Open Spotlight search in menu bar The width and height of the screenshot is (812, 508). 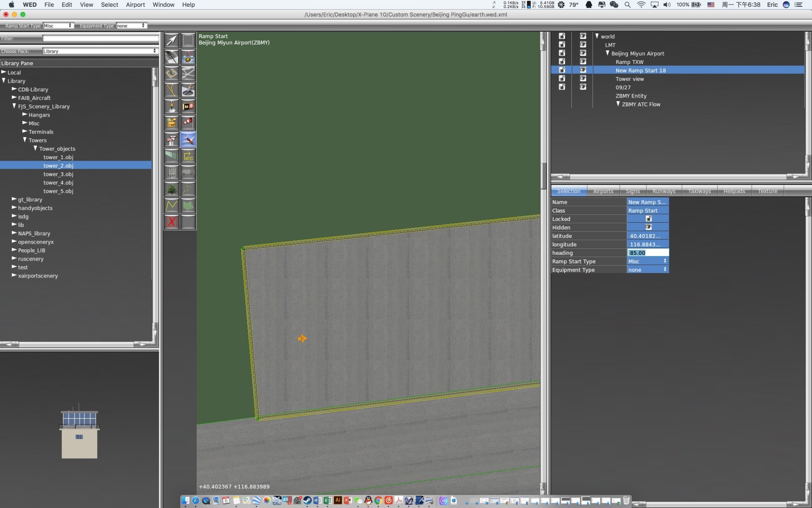pos(628,5)
